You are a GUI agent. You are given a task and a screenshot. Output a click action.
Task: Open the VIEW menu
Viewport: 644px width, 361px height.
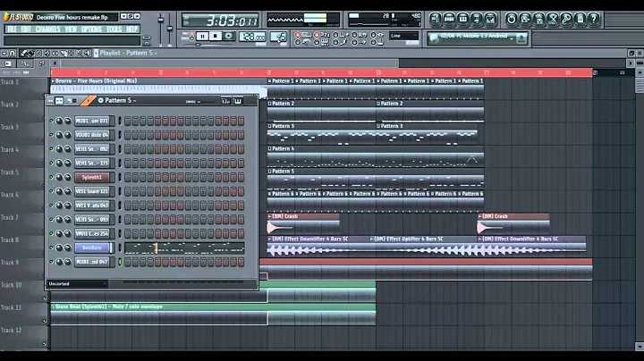point(71,29)
